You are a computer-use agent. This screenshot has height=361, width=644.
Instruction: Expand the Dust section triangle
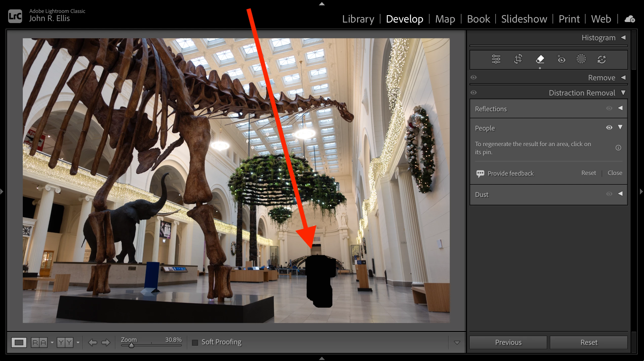(620, 194)
